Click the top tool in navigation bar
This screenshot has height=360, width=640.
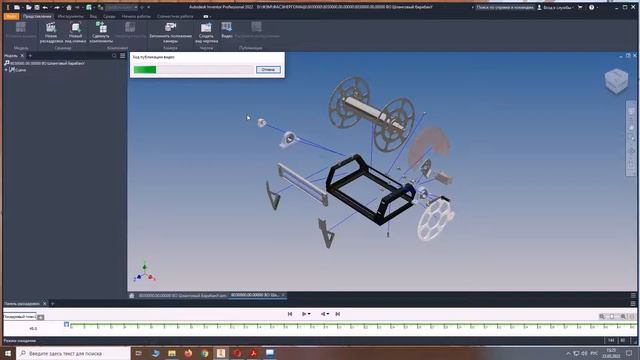pyautogui.click(x=631, y=111)
